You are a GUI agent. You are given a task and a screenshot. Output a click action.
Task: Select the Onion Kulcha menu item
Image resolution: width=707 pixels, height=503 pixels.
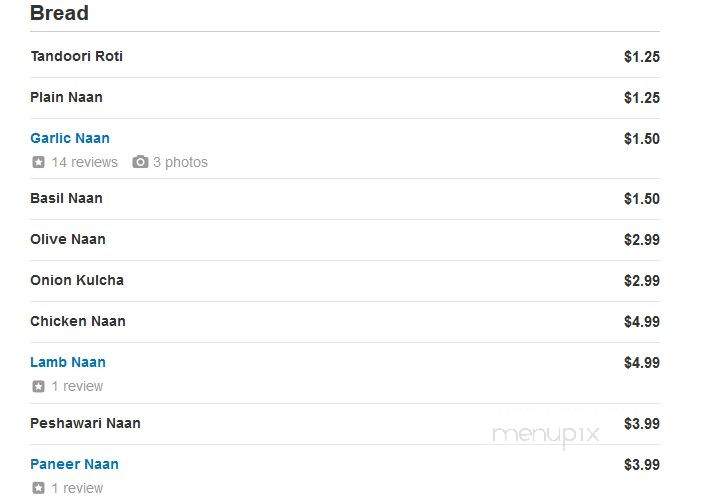pos(345,280)
